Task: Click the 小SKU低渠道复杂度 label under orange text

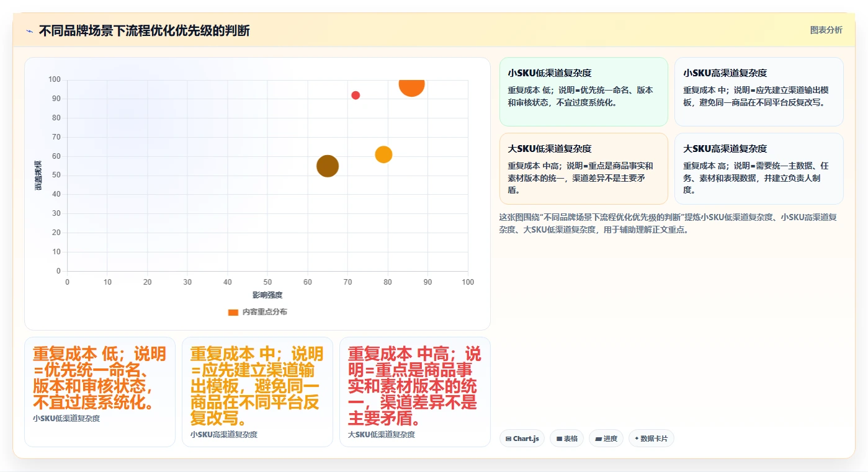Action: click(66, 419)
